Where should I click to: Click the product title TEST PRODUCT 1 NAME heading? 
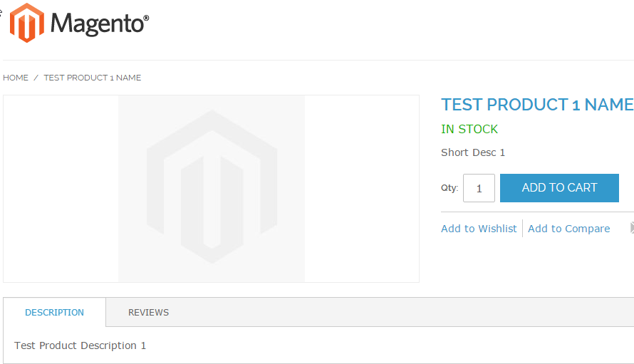(537, 105)
